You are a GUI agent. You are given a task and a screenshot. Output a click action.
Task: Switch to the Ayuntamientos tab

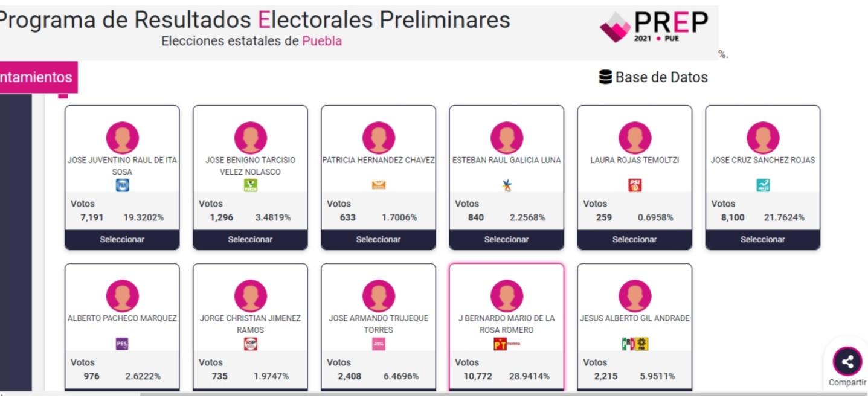tap(36, 77)
